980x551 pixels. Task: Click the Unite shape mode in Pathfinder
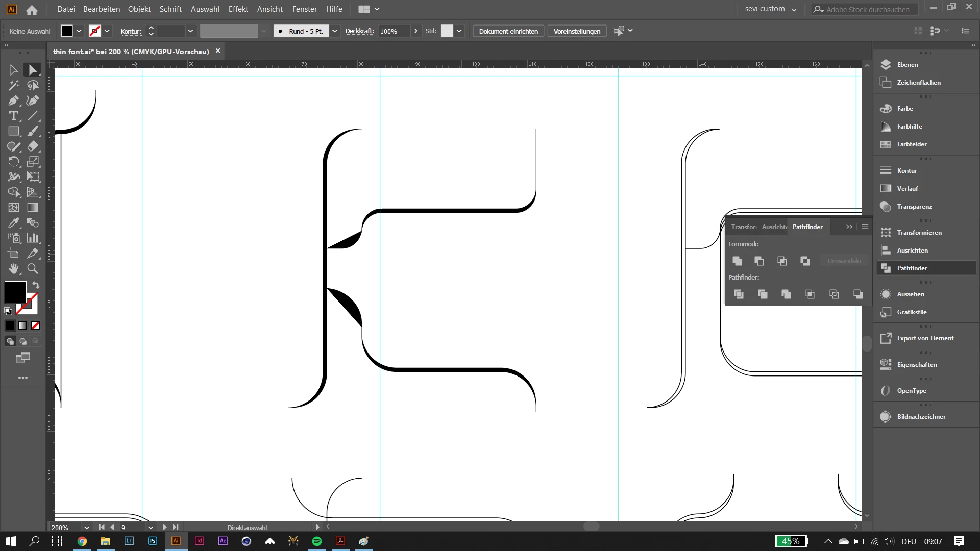tap(737, 261)
